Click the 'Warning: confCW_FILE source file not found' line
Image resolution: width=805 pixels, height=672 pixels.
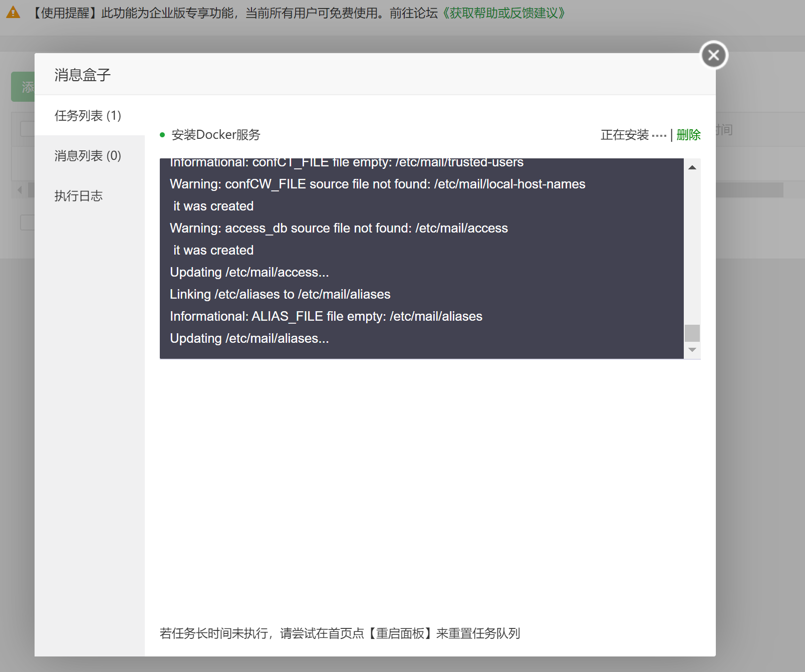point(378,184)
